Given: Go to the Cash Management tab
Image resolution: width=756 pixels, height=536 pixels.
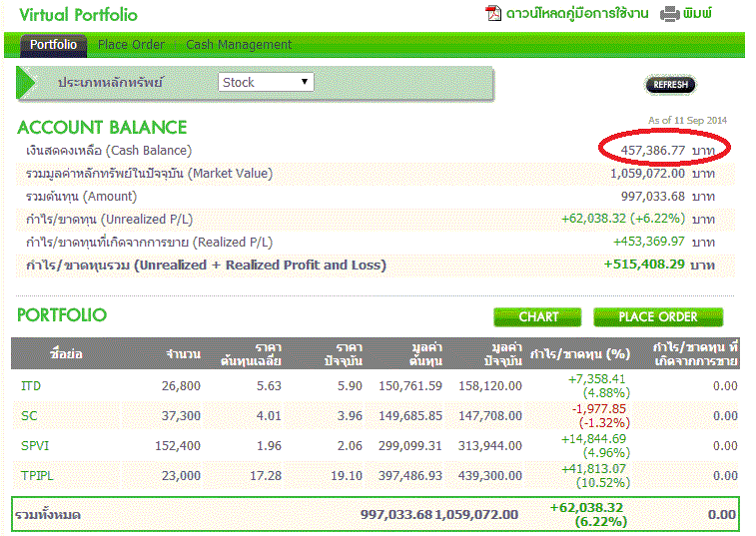Looking at the screenshot, I should [x=239, y=45].
